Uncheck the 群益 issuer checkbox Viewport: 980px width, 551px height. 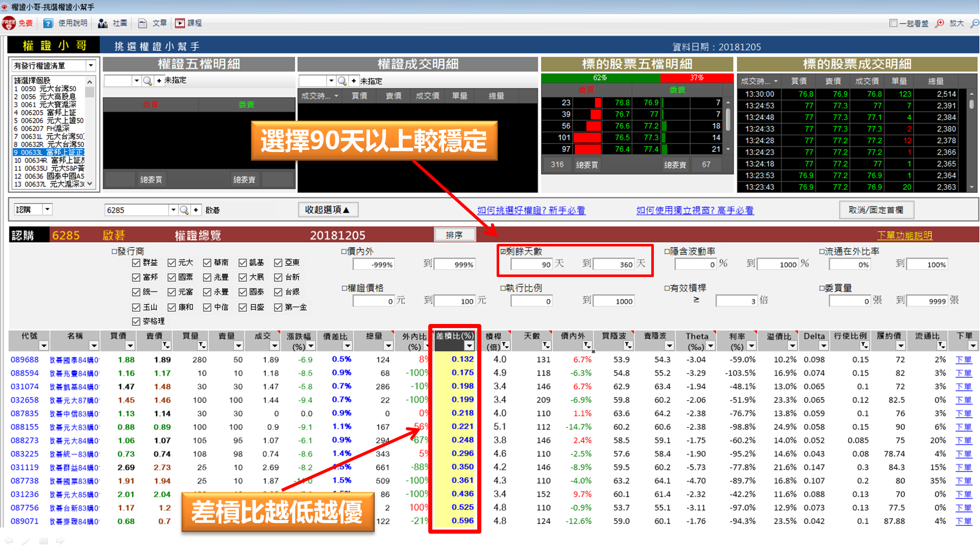(135, 263)
